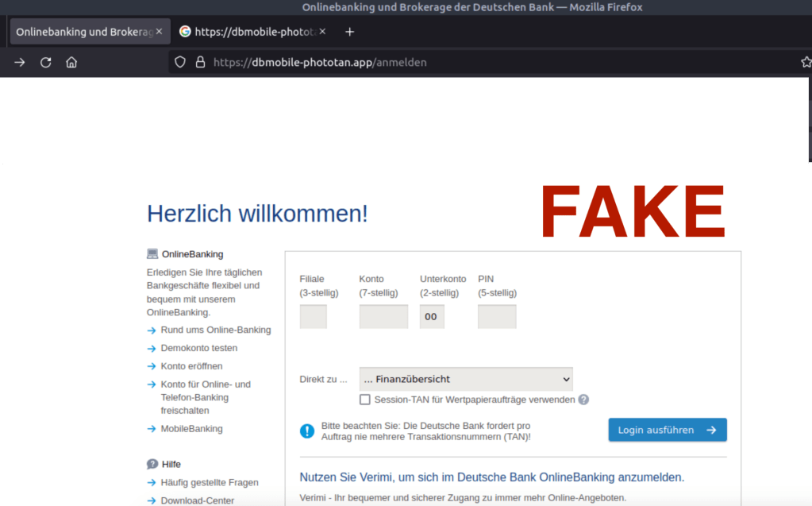Click the forward navigation arrow
The image size is (812, 506).
pos(20,62)
